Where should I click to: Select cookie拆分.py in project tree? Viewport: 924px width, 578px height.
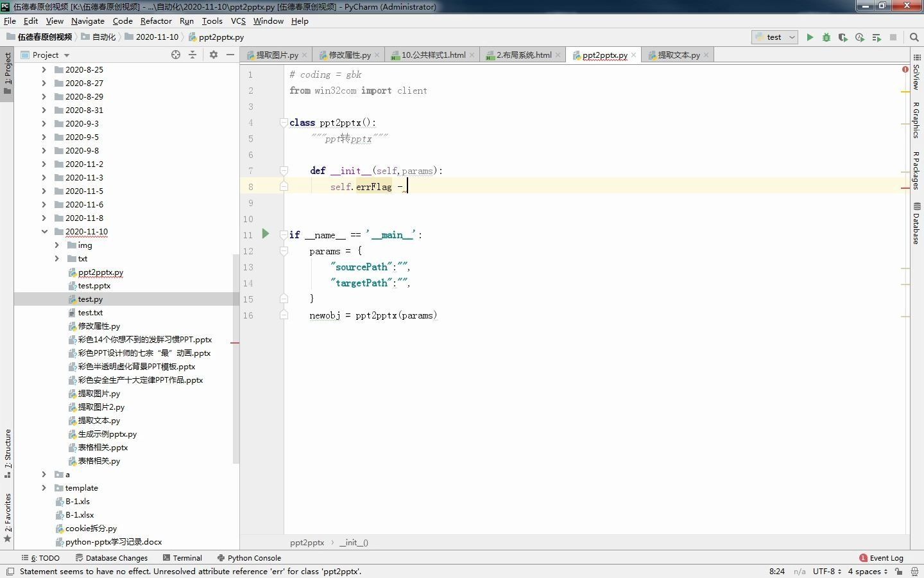(91, 528)
